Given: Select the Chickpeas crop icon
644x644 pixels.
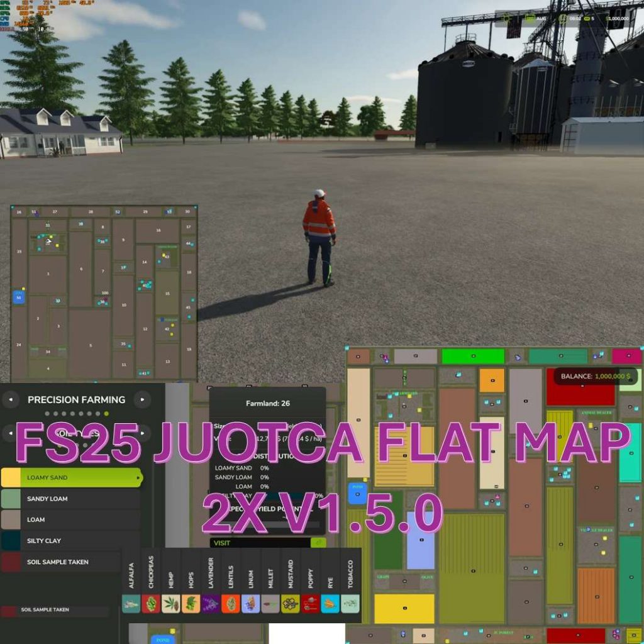Looking at the screenshot, I should 151,603.
